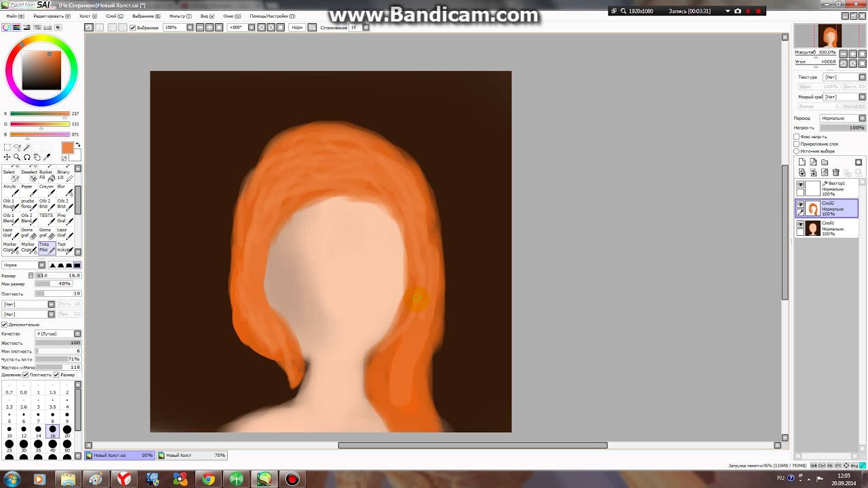The image size is (868, 488).
Task: Uncheck the Выбранное checkbox
Action: 133,28
